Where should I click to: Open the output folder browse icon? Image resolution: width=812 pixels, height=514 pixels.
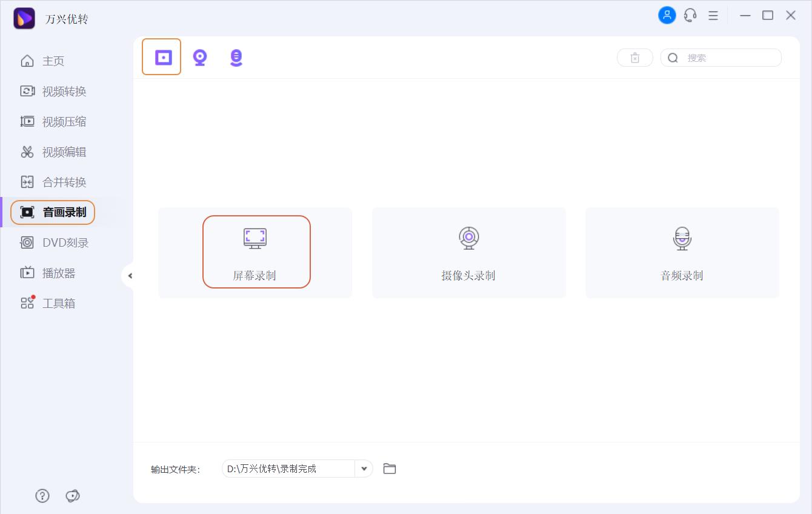click(x=389, y=468)
